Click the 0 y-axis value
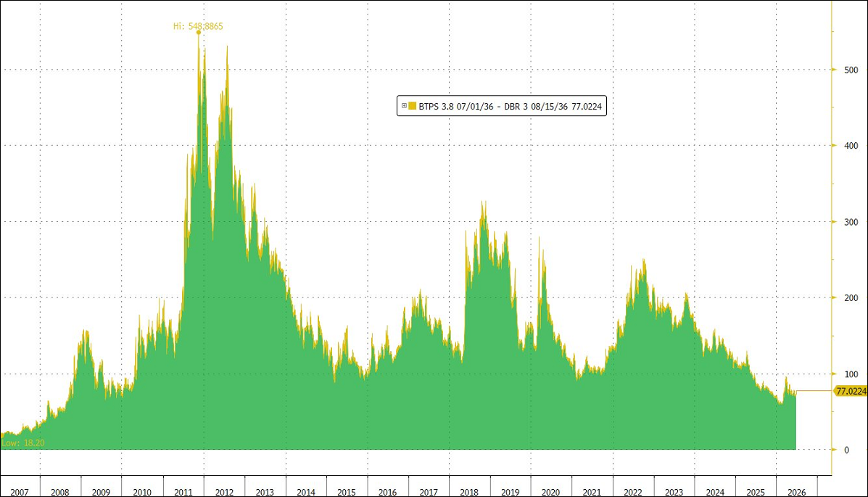Image resolution: width=868 pixels, height=497 pixels. (846, 450)
